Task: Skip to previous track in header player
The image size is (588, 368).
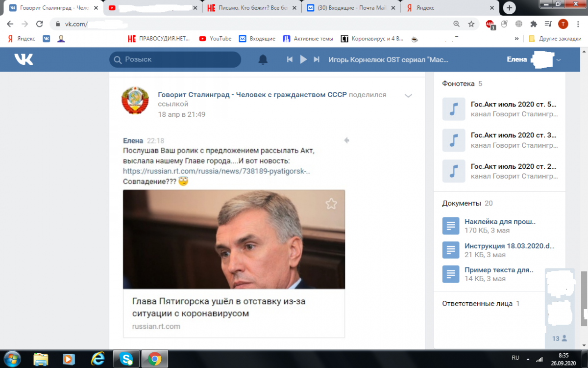Action: [290, 59]
